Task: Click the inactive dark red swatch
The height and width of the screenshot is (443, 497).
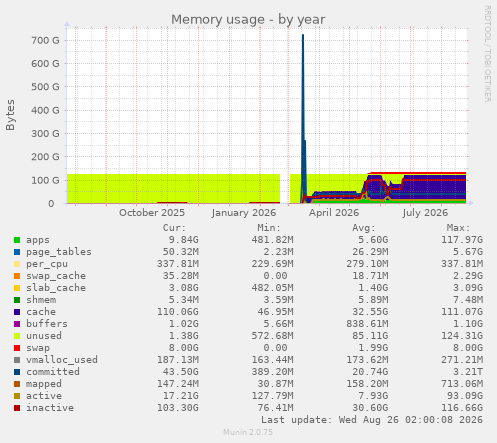Action: coord(17,408)
